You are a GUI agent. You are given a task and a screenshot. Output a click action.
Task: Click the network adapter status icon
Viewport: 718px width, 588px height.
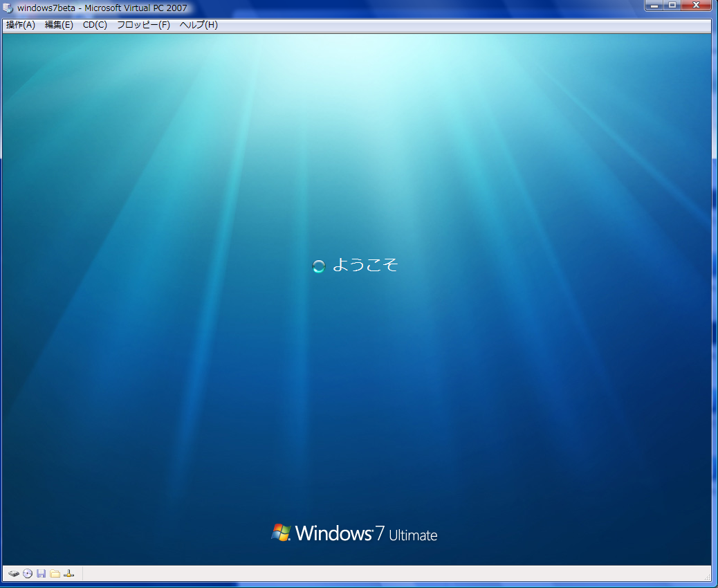68,573
